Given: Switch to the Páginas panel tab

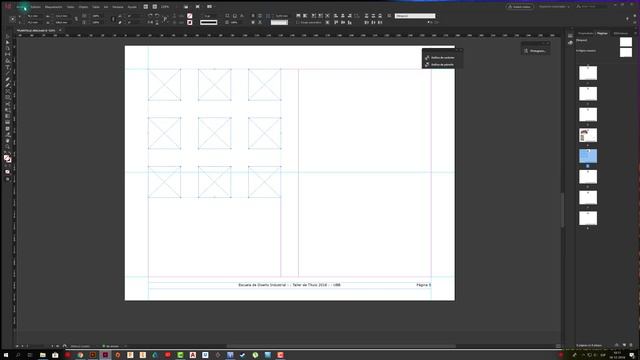Looking at the screenshot, I should pyautogui.click(x=602, y=33).
